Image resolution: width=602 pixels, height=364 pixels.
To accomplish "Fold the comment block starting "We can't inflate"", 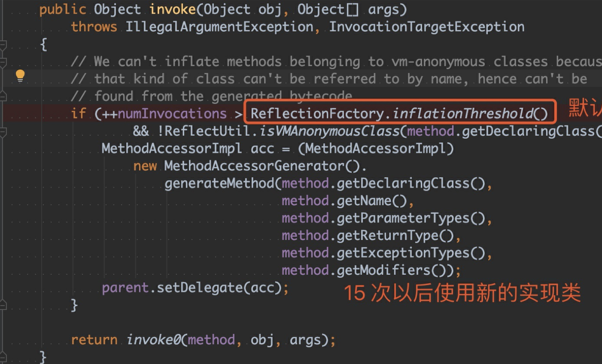I will (3, 62).
